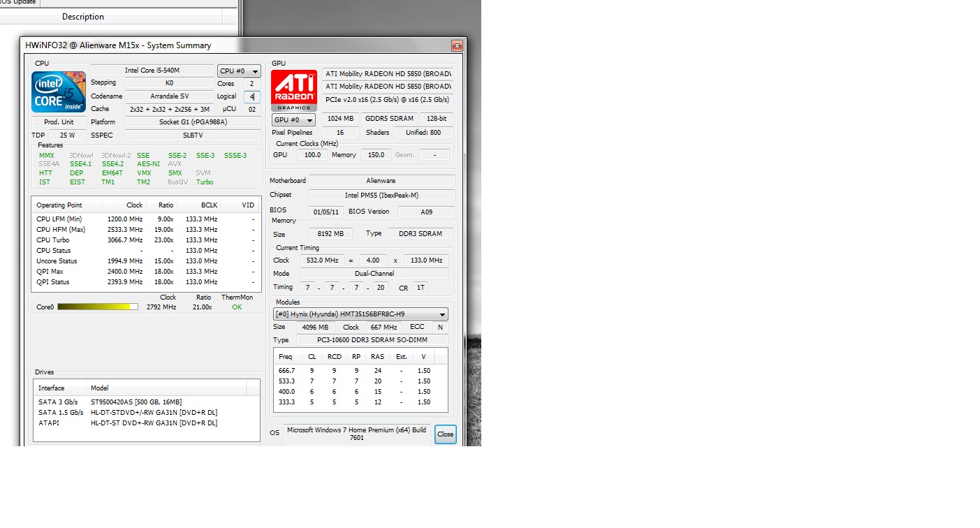Click the Unified: 800 shaders field
This screenshot has height=528, width=980.
[424, 133]
